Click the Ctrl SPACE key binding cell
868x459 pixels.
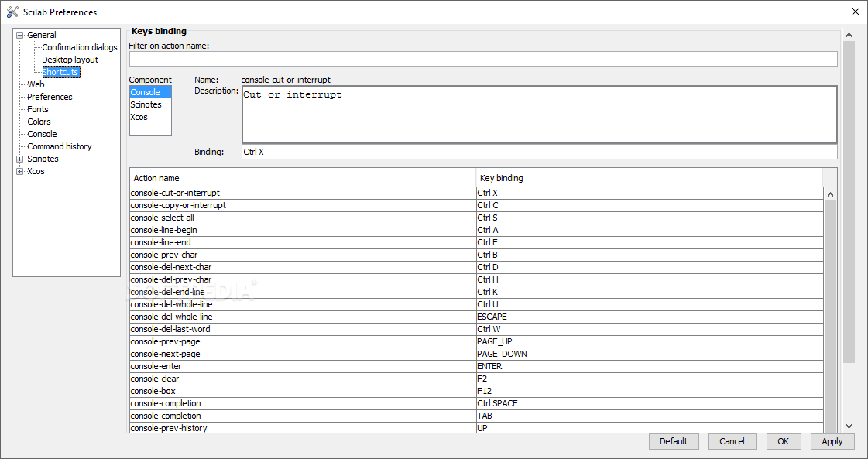tap(650, 403)
